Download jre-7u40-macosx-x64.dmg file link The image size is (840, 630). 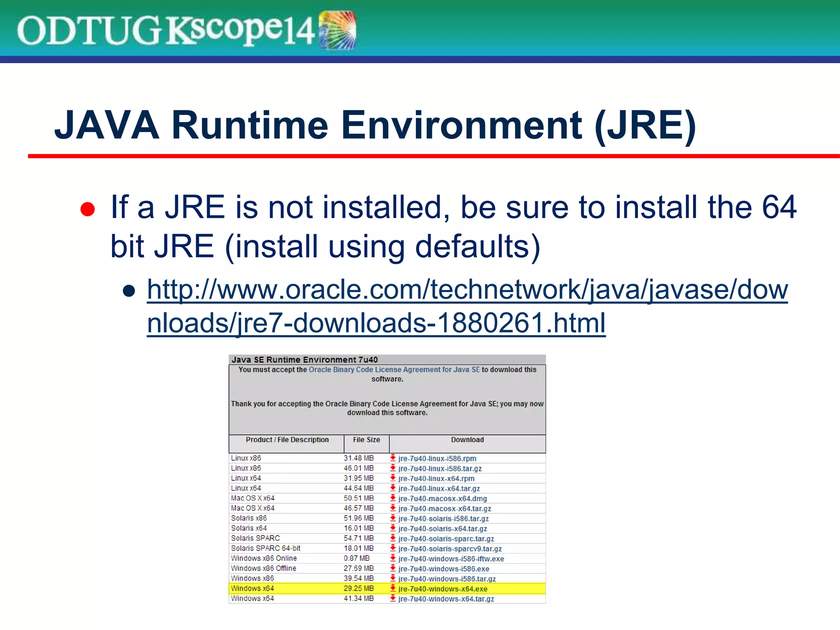point(443,499)
